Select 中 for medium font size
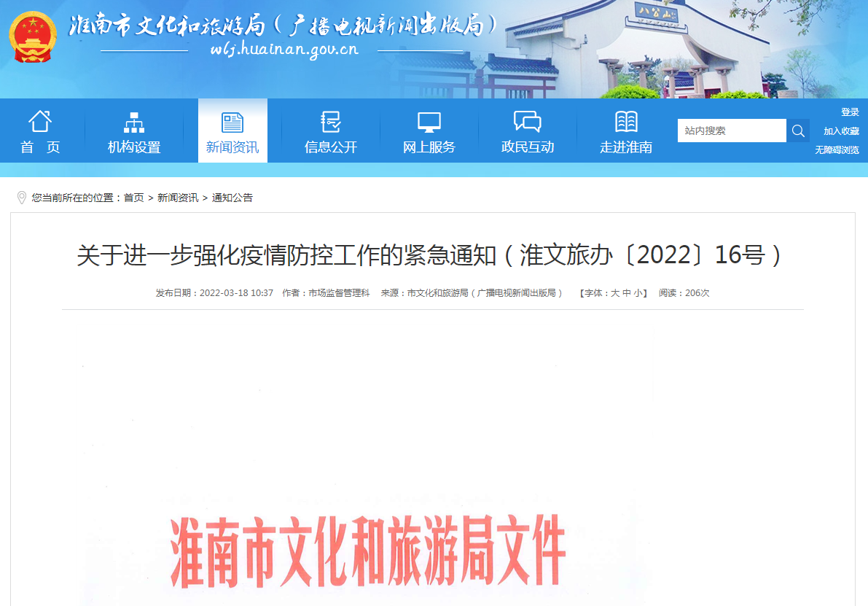The width and height of the screenshot is (868, 606). 625,294
